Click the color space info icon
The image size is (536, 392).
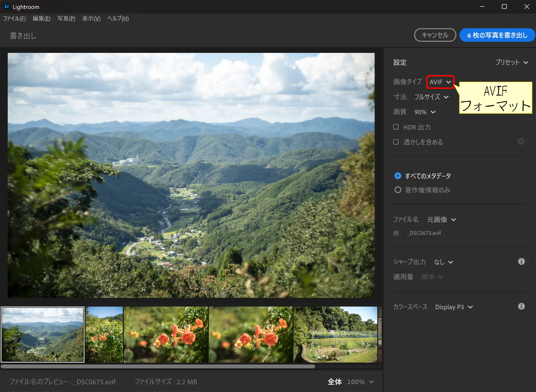[521, 306]
